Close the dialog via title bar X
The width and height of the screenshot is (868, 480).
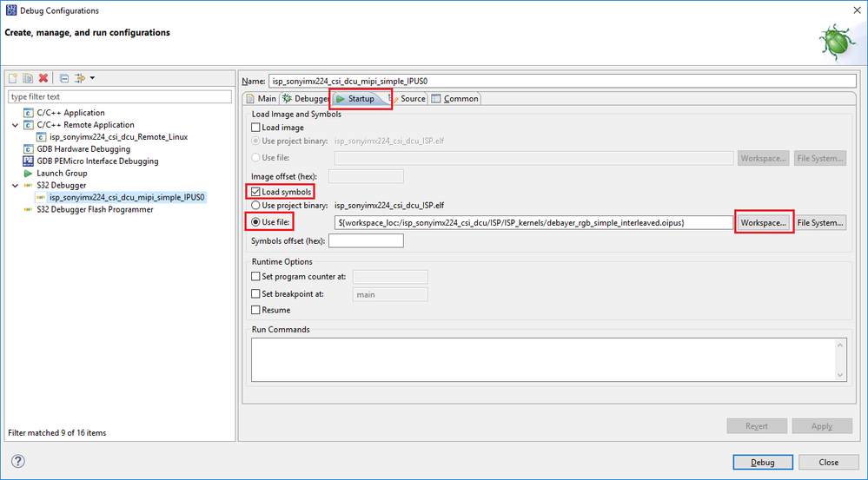(x=855, y=10)
